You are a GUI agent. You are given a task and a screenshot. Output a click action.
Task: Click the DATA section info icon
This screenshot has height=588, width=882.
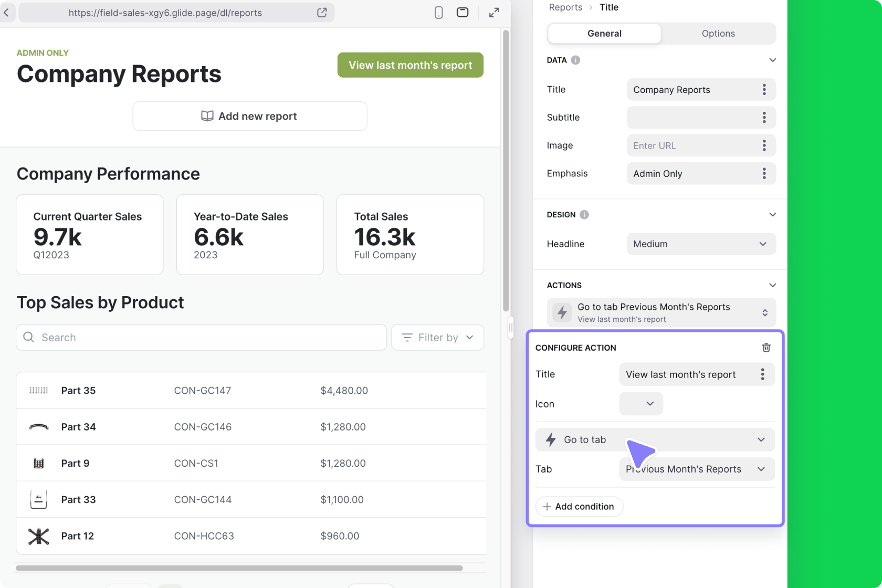(575, 60)
